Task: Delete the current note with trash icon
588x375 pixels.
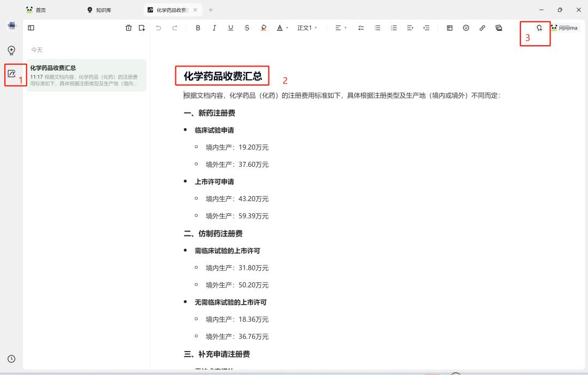Action: (128, 28)
